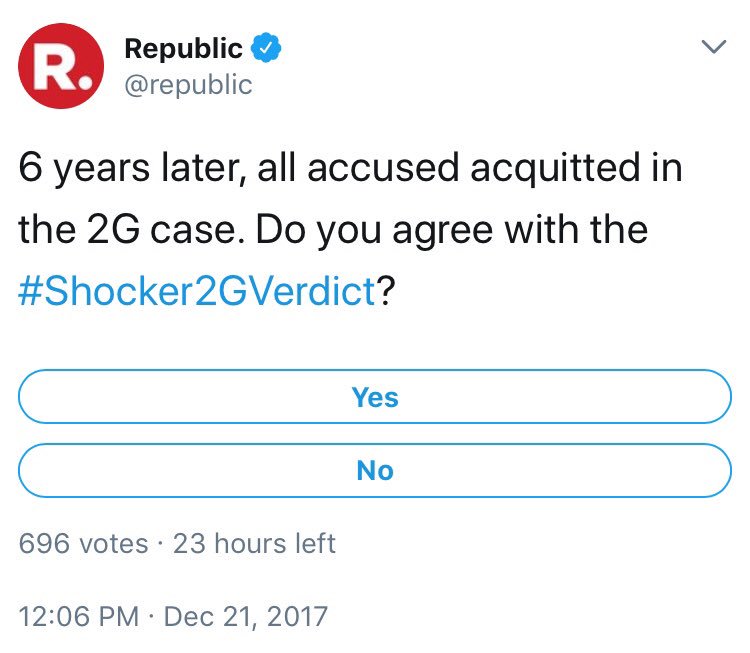Open the Republic profile avatar logo
Image resolution: width=750 pixels, height=653 pixels.
tap(61, 66)
